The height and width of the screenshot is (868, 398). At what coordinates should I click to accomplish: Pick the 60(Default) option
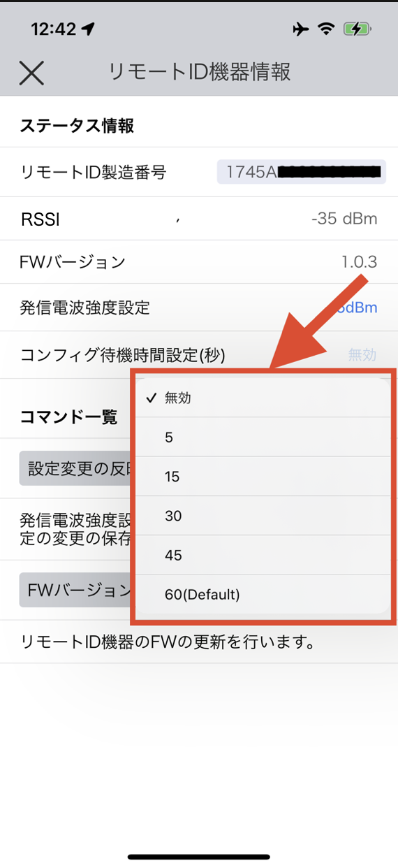262,595
